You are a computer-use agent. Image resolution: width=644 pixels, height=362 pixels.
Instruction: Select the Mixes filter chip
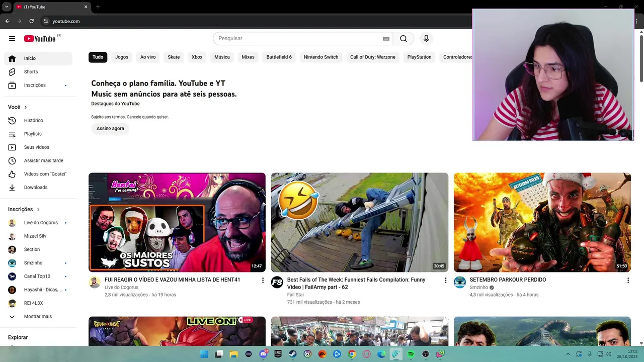pyautogui.click(x=248, y=57)
